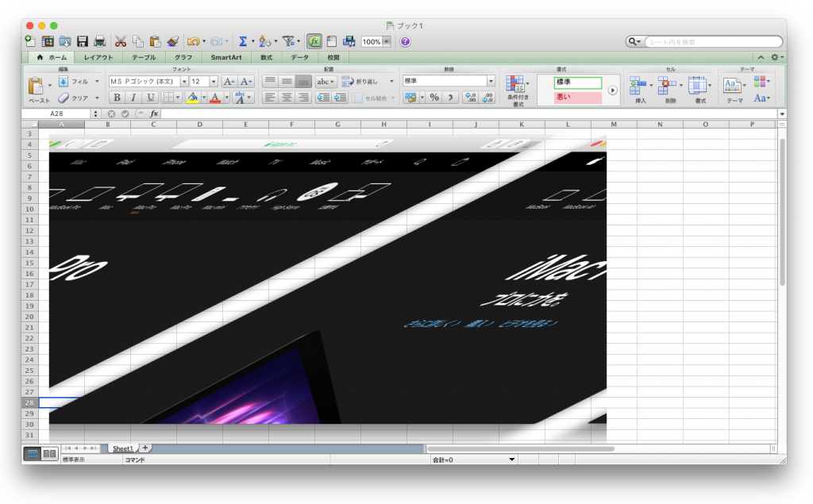Open the font name dropdown
813x504 pixels.
[x=184, y=82]
